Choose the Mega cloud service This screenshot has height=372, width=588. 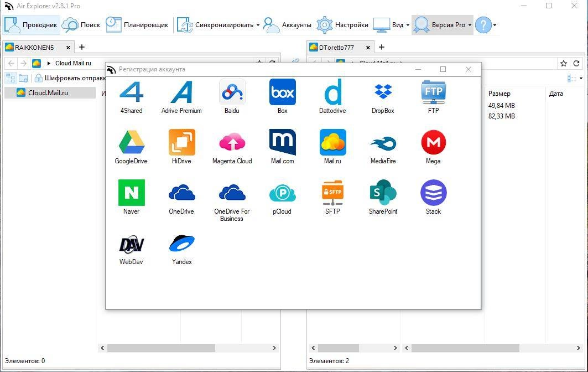433,147
